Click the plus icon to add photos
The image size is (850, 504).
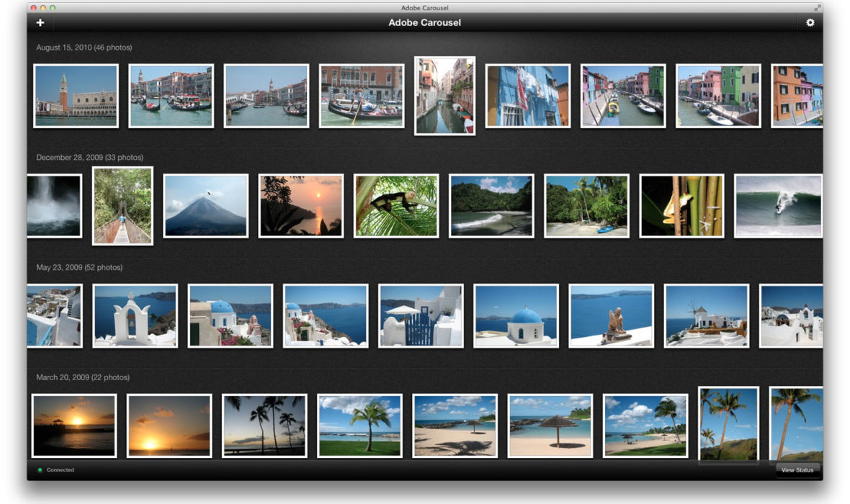(40, 22)
